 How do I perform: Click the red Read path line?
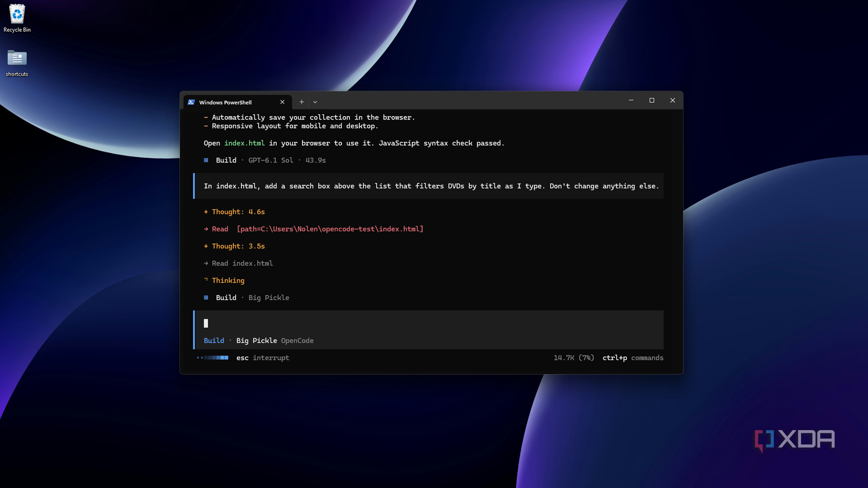pos(314,229)
